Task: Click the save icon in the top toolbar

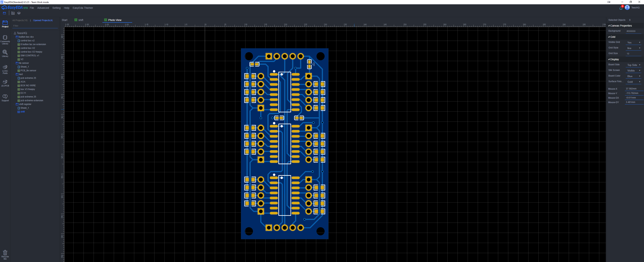Action: click(x=4, y=13)
